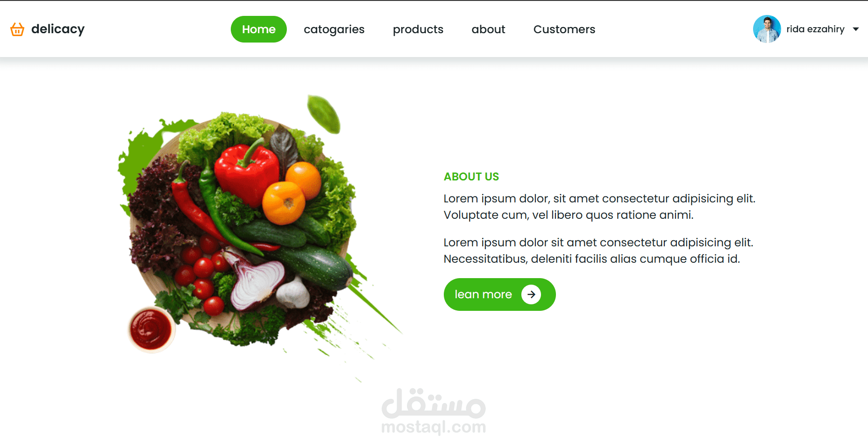Open the products menu item

(418, 29)
